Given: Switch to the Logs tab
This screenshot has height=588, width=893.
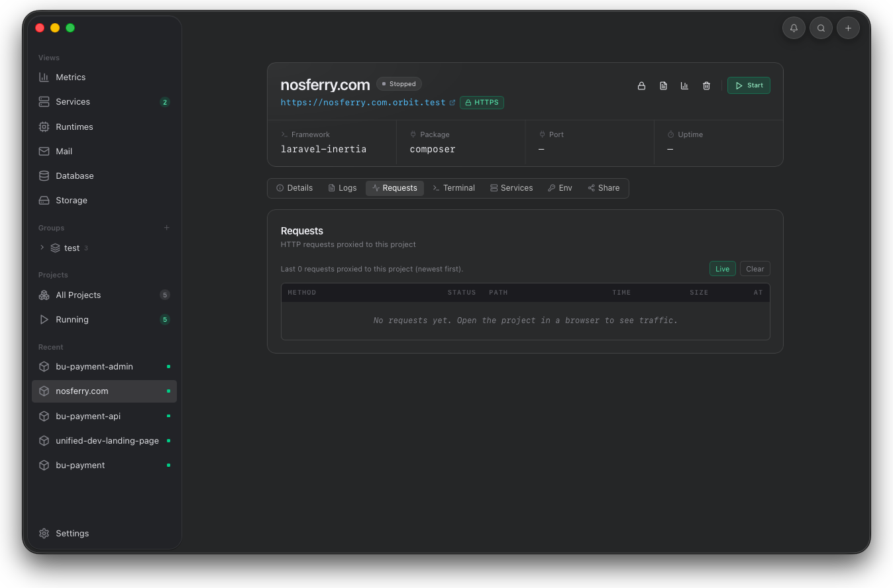Looking at the screenshot, I should pyautogui.click(x=342, y=188).
